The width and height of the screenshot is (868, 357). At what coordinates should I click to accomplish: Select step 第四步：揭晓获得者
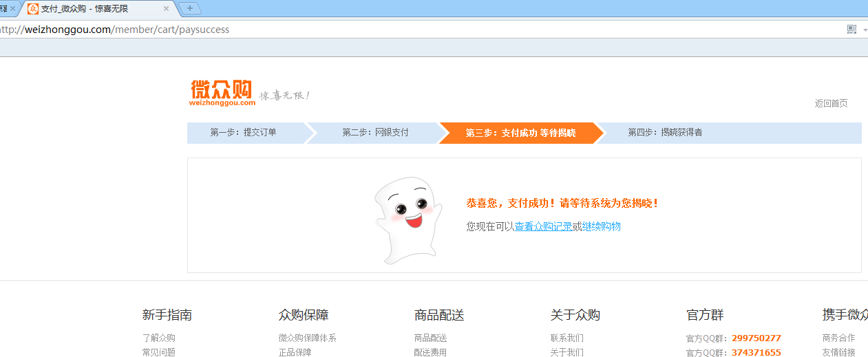click(x=665, y=133)
